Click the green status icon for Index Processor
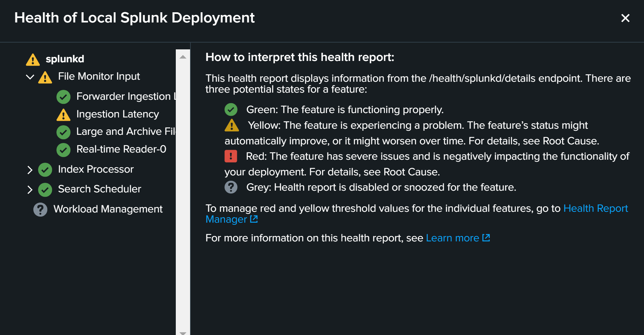Screen dimensions: 644x335 point(45,169)
